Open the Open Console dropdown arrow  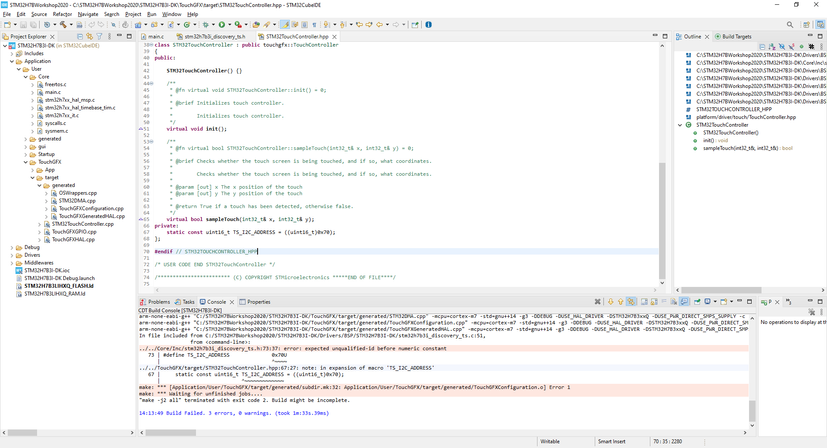(732, 302)
